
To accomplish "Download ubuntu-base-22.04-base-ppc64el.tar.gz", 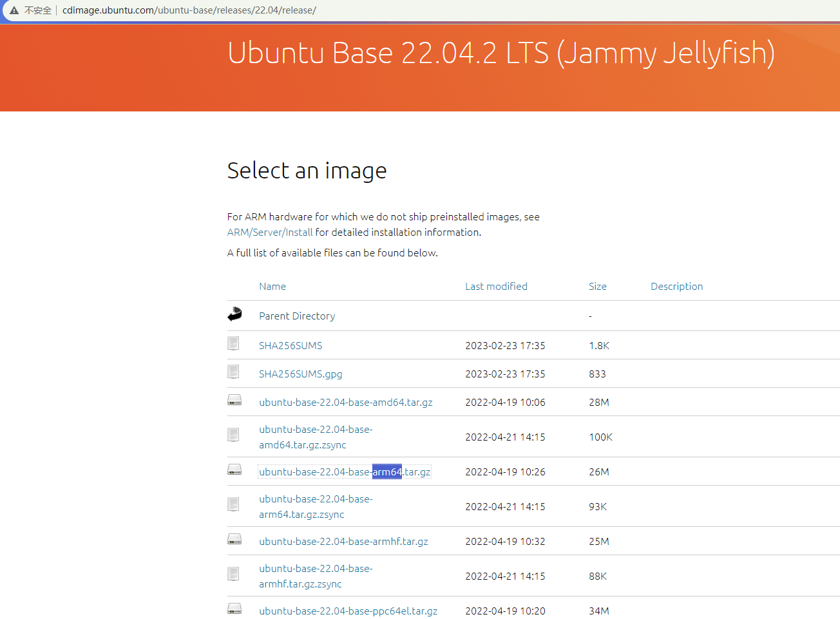I will pyautogui.click(x=348, y=611).
